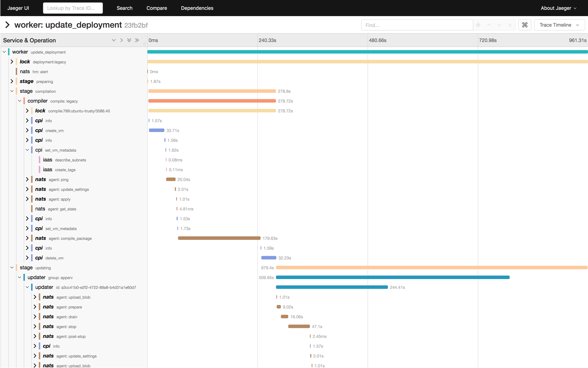588x368 pixels.
Task: Go to next search result arrow
Action: 499,25
